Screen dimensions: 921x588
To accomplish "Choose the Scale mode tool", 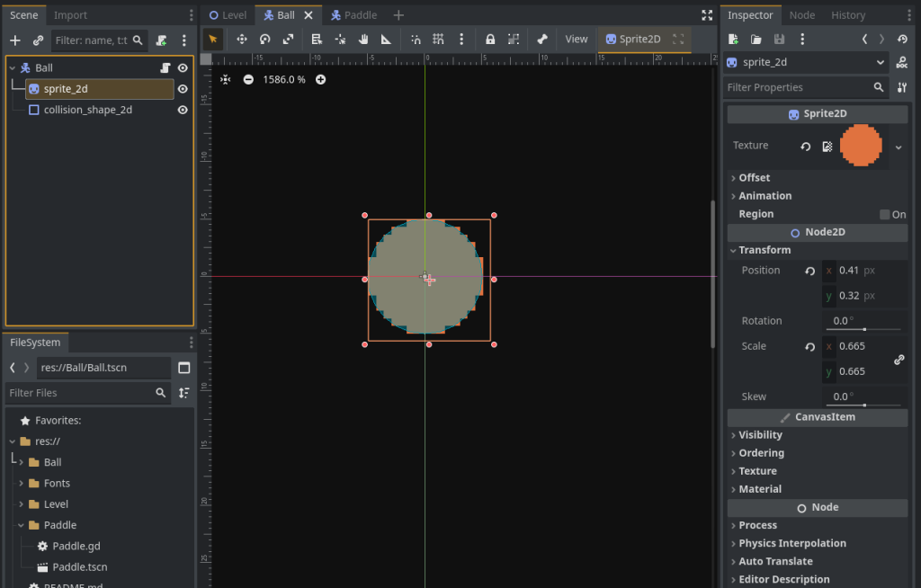I will (x=288, y=40).
